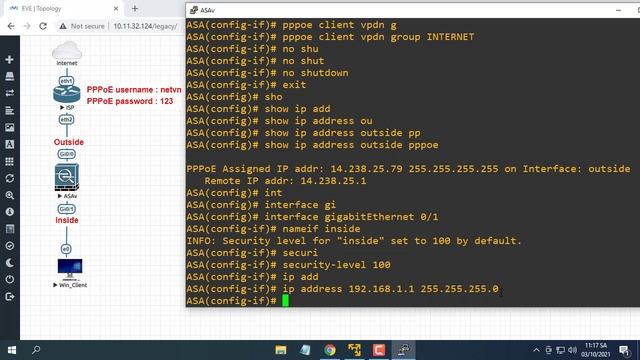Click the PPPoE password : 123 text

tap(130, 101)
